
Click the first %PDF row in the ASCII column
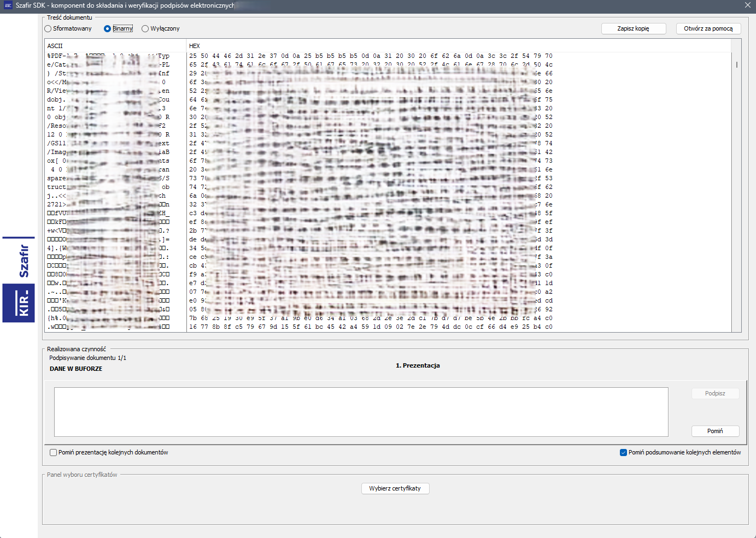click(57, 56)
